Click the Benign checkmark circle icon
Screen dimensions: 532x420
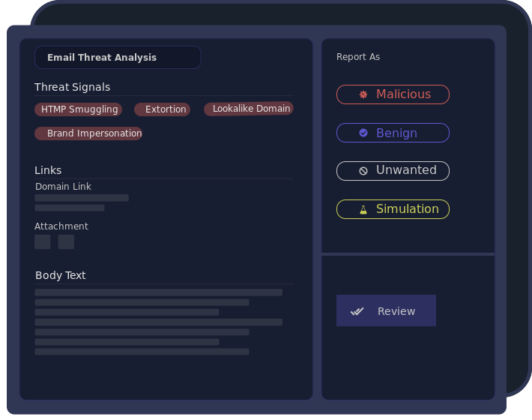coord(363,133)
